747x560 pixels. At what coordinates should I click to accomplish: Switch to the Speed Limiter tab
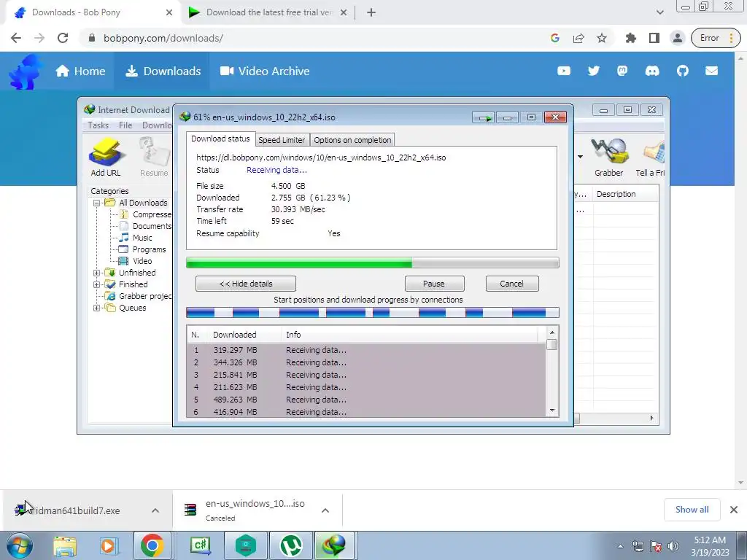tap(282, 140)
